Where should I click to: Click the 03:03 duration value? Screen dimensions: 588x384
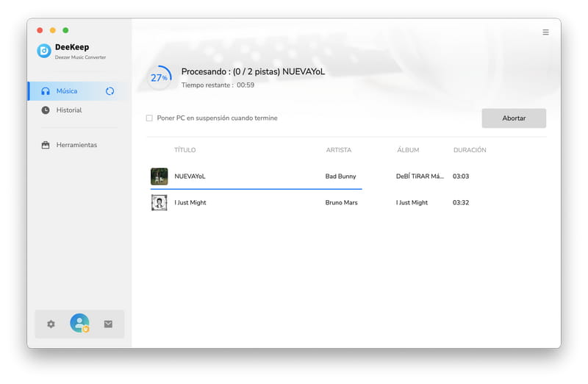tap(461, 177)
